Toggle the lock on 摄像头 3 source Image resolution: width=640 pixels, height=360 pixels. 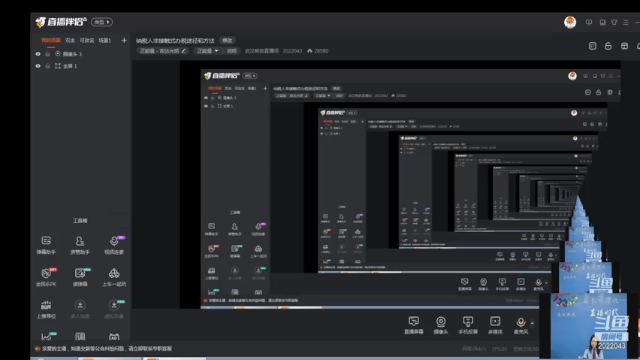[47, 54]
